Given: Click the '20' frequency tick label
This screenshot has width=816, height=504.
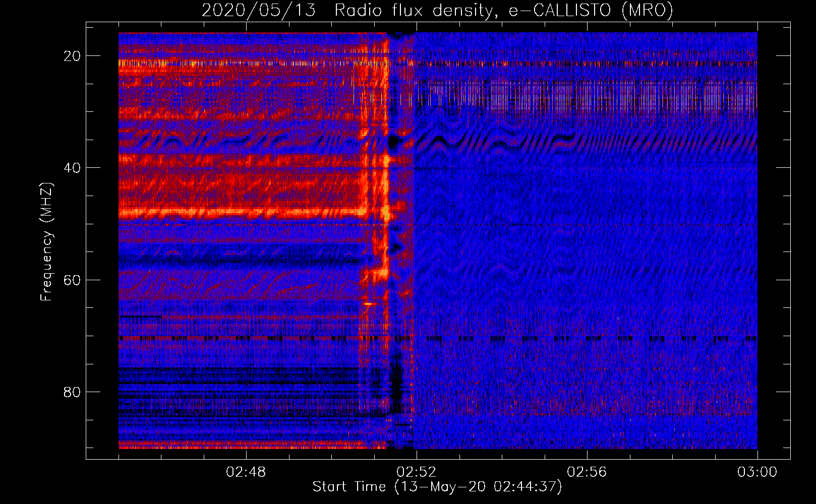Looking at the screenshot, I should tap(72, 56).
